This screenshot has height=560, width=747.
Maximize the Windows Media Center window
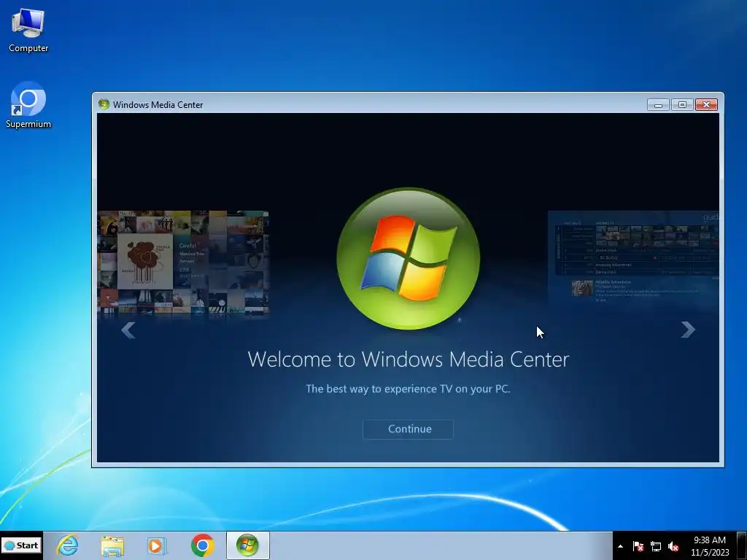tap(682, 105)
